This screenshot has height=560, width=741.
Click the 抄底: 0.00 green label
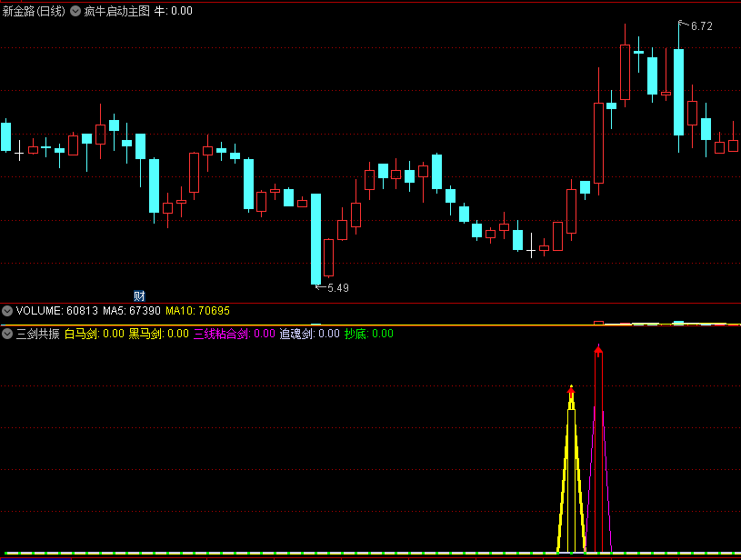pyautogui.click(x=368, y=334)
